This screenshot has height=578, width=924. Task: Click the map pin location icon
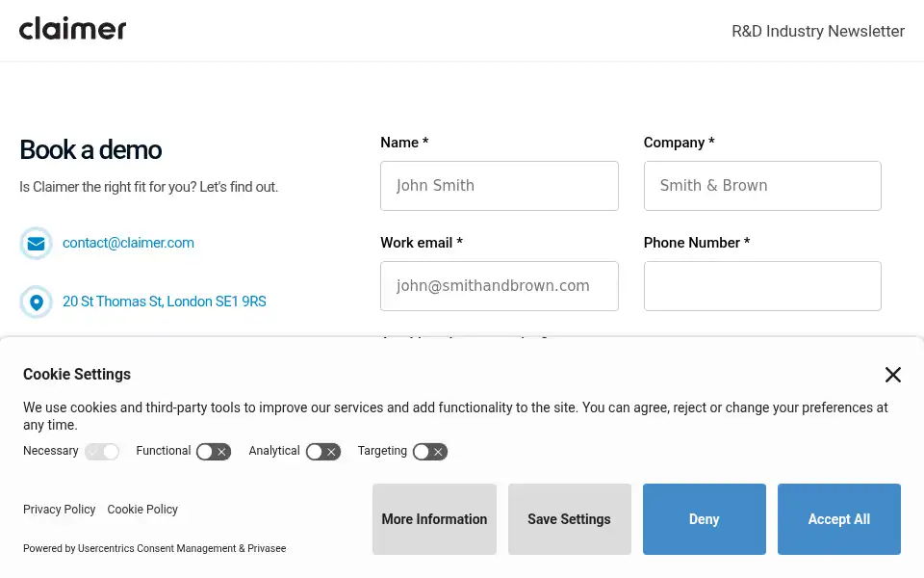pos(36,302)
